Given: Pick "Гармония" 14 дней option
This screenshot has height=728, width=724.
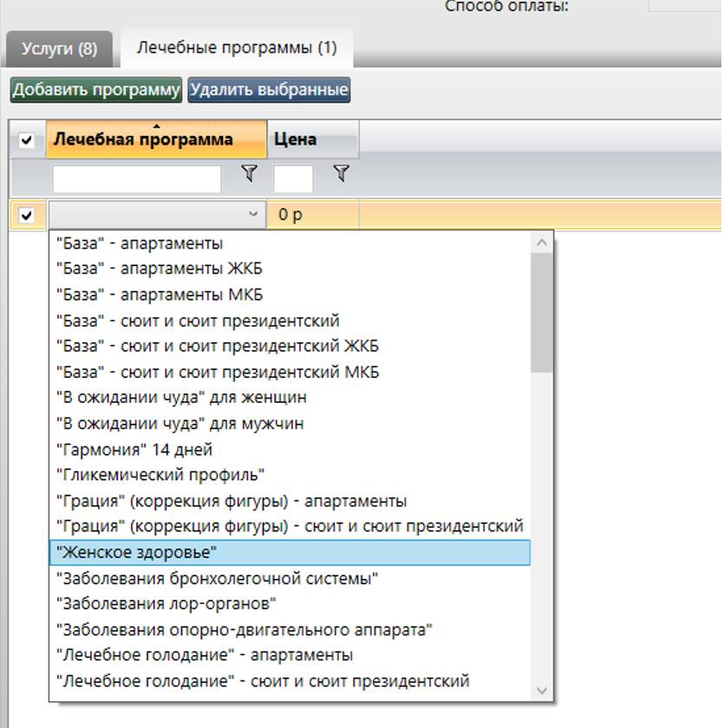Looking at the screenshot, I should pyautogui.click(x=135, y=450).
